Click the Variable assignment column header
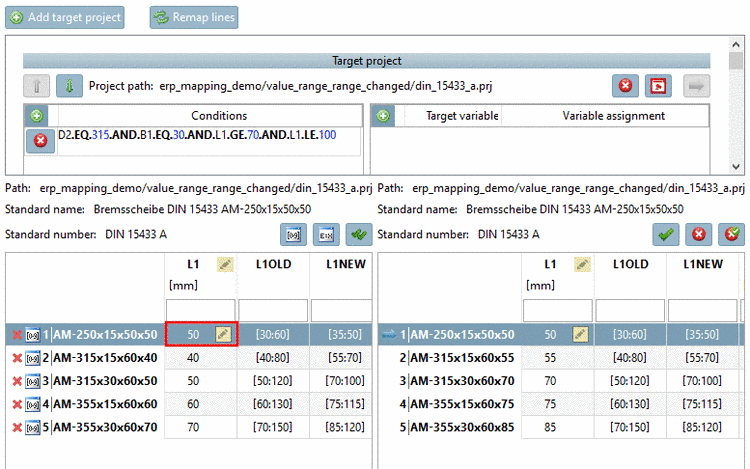This screenshot has width=750, height=469. (x=614, y=116)
